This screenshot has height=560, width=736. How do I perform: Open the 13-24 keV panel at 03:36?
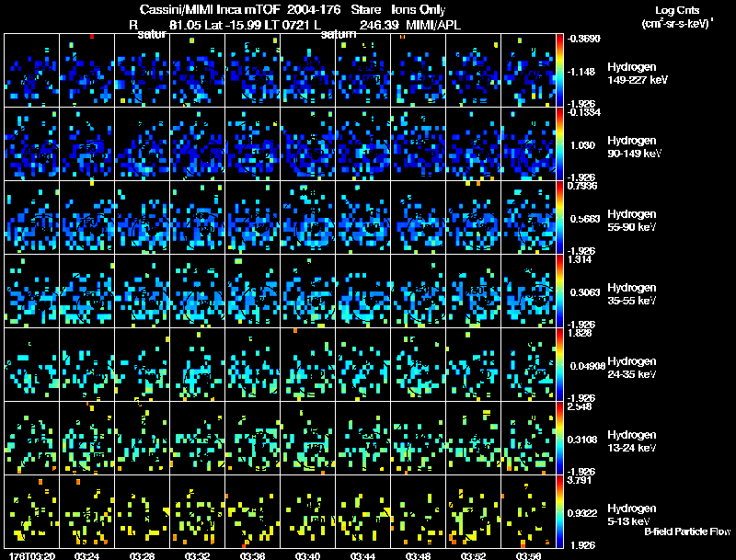pyautogui.click(x=252, y=439)
